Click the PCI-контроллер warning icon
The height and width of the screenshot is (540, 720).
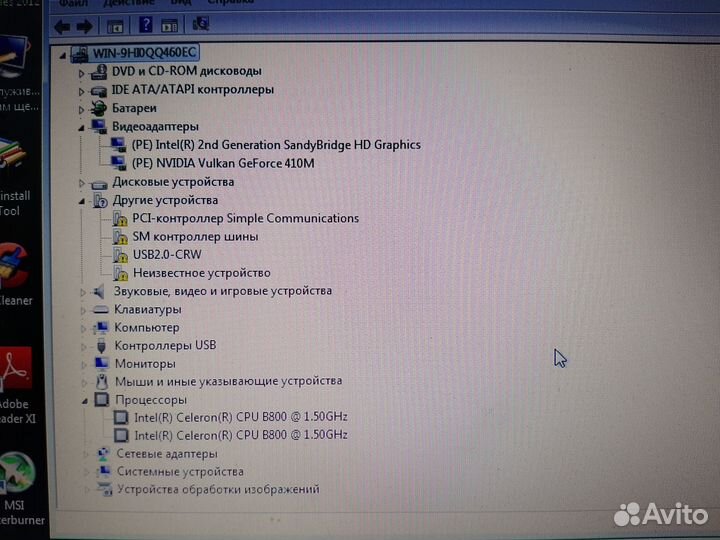(120, 219)
